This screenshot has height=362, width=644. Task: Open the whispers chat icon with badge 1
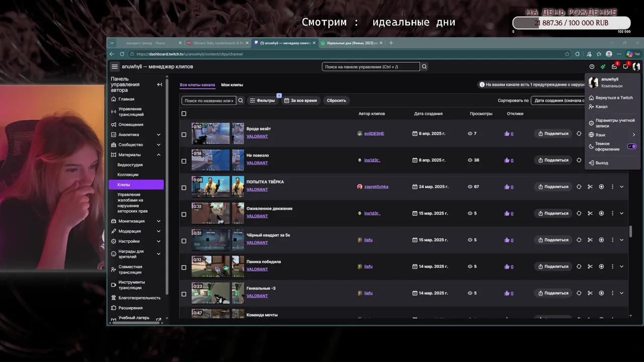(625, 66)
